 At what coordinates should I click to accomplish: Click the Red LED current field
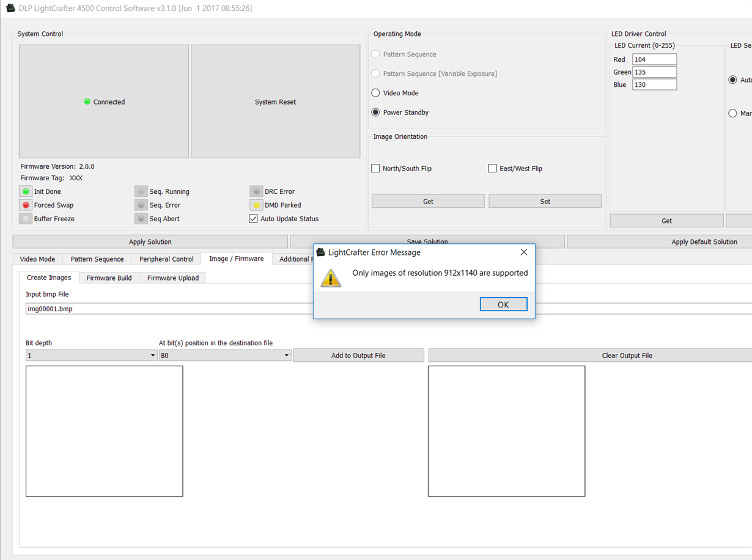coord(654,59)
